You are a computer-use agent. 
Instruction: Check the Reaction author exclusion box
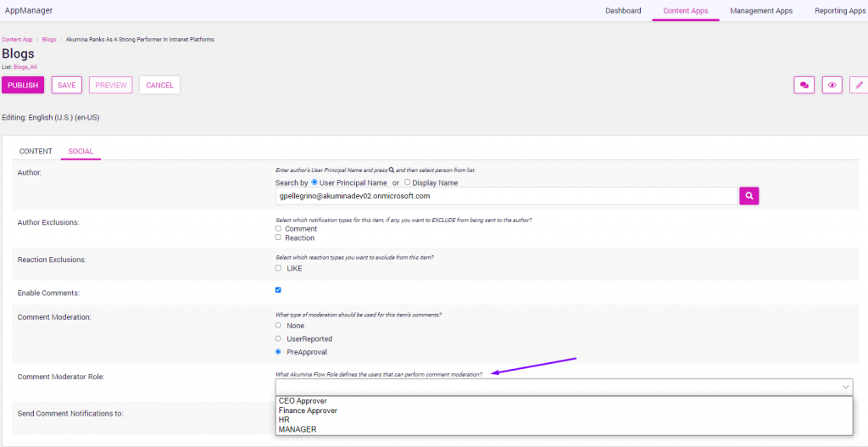[279, 238]
